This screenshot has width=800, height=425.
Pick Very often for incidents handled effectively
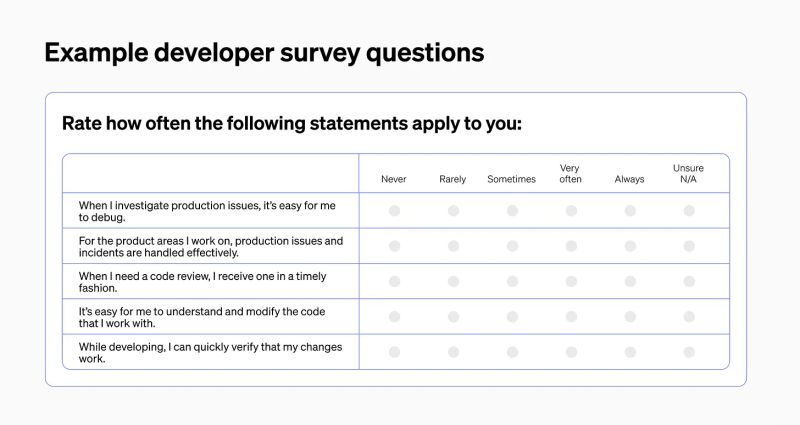pos(571,246)
